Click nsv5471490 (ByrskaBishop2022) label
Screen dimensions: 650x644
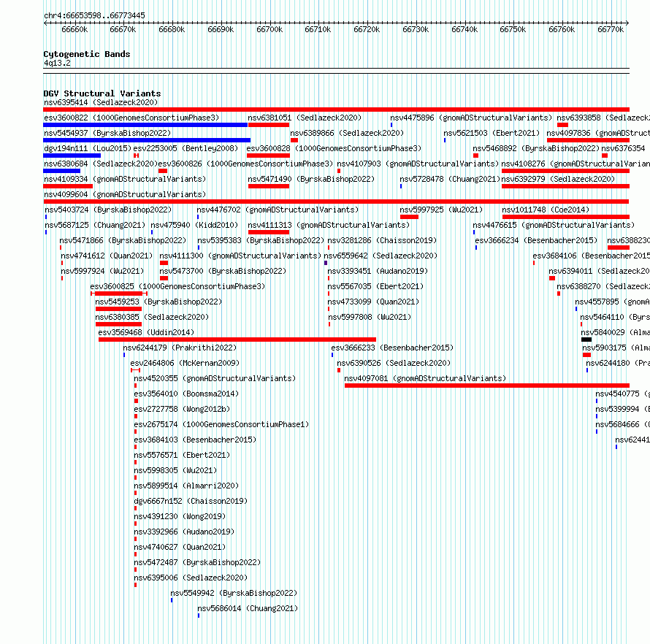coord(311,179)
